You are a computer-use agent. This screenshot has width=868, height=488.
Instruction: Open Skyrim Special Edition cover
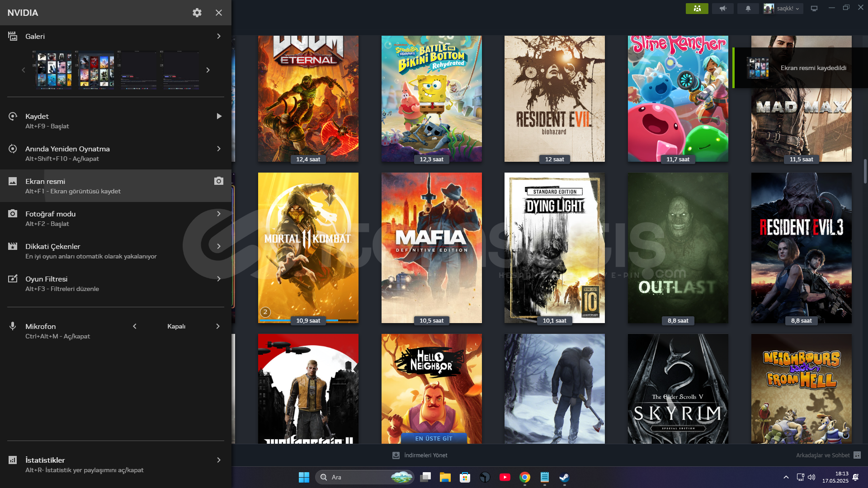pos(678,389)
